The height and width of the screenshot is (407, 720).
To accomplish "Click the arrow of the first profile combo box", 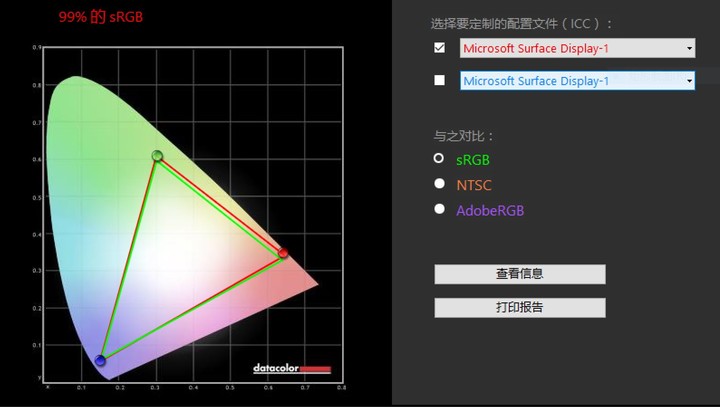I will (689, 48).
